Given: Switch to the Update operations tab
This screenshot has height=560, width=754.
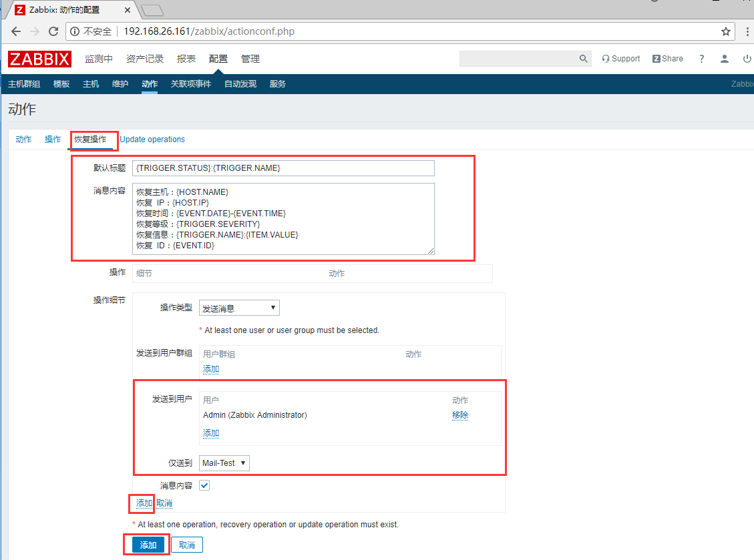Looking at the screenshot, I should pyautogui.click(x=152, y=139).
